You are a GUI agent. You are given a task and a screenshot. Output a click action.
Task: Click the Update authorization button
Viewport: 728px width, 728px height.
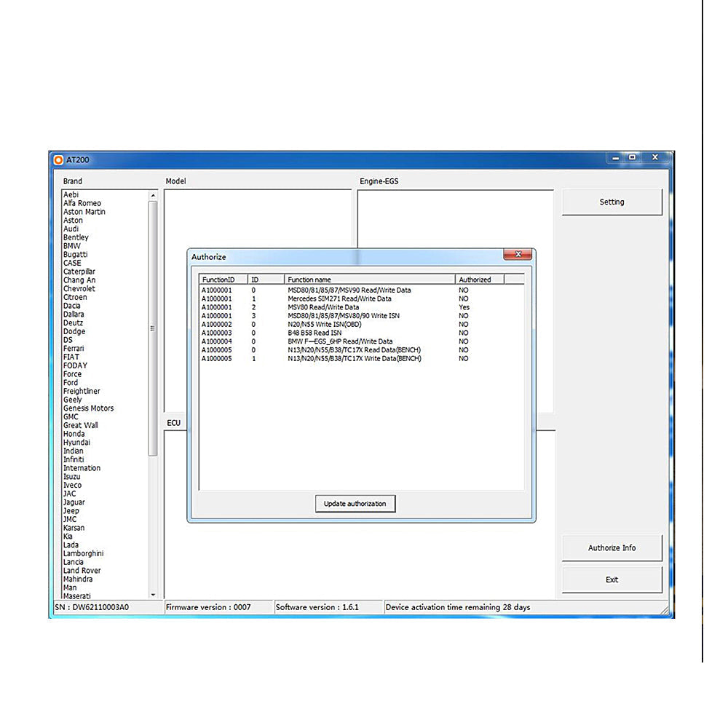[x=355, y=504]
